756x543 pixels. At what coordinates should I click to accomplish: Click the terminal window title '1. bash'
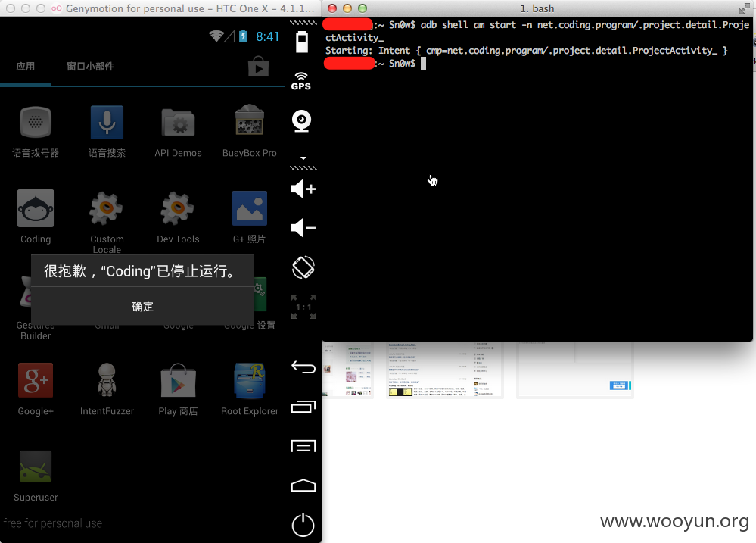537,8
